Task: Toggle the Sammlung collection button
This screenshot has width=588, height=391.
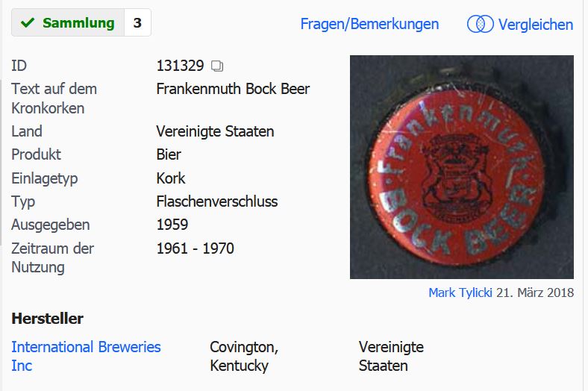Action: [x=68, y=23]
